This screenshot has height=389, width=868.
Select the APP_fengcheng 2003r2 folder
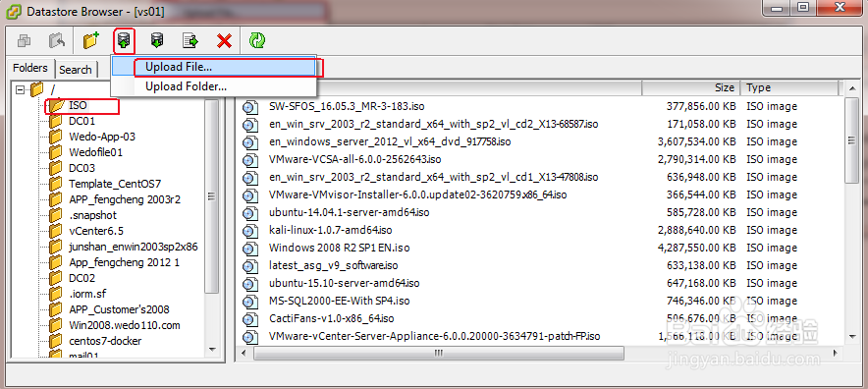(x=125, y=199)
